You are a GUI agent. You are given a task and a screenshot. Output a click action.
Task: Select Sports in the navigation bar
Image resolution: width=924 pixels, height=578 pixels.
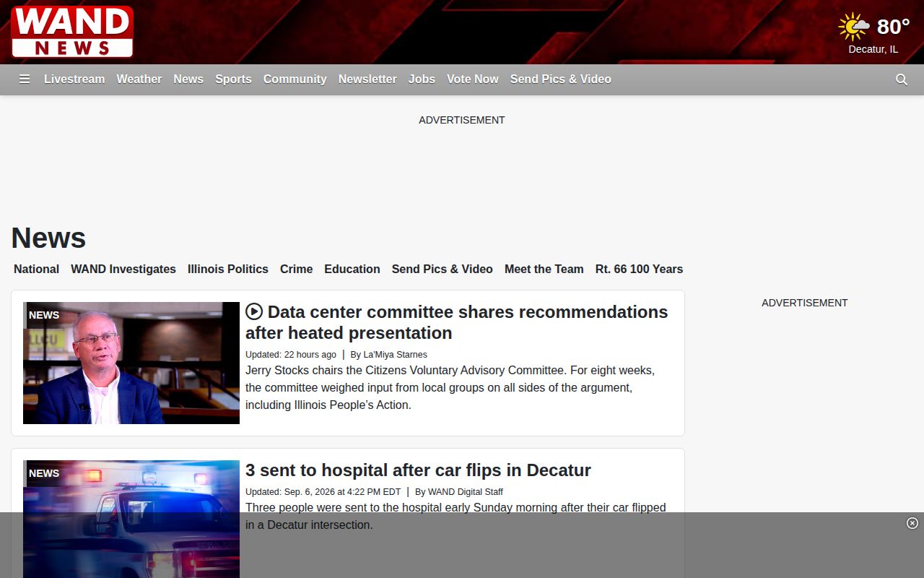(x=233, y=79)
